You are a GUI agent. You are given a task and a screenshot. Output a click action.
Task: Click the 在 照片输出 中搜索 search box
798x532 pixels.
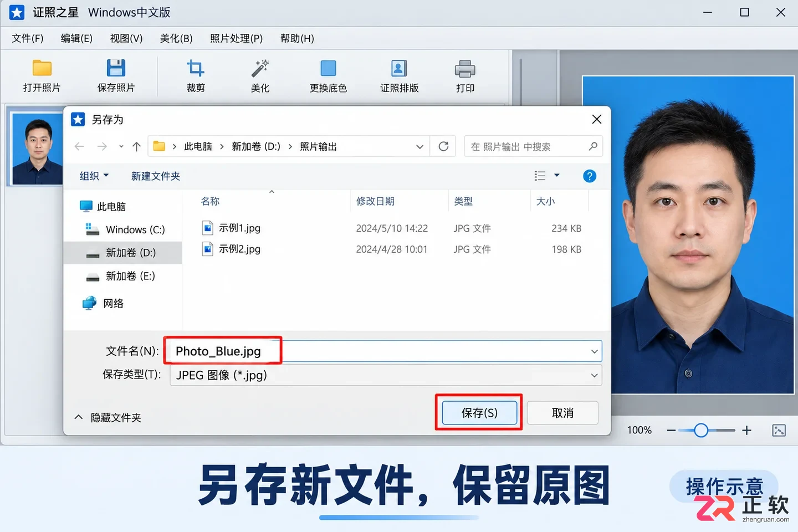pos(533,146)
